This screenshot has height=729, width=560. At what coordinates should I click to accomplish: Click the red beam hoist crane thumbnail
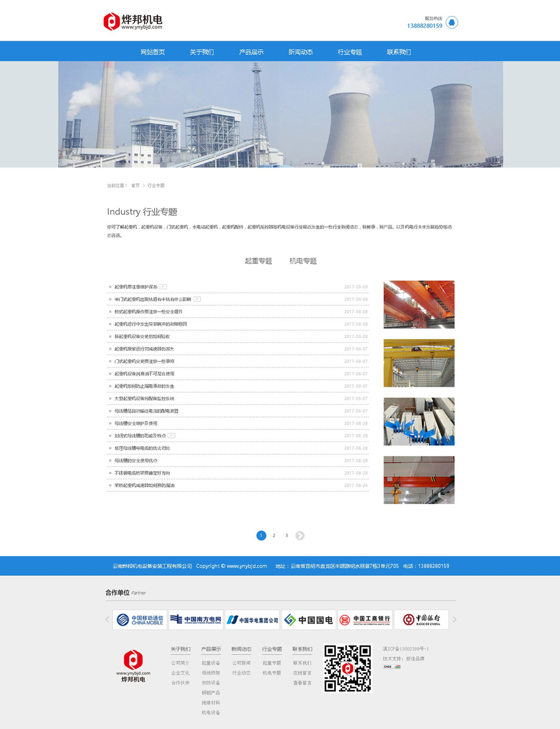pyautogui.click(x=419, y=480)
